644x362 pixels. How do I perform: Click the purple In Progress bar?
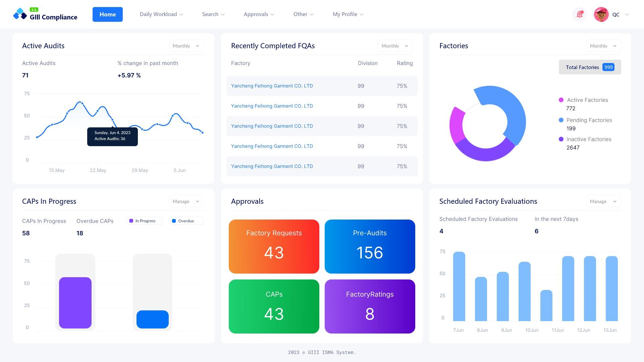(75, 303)
